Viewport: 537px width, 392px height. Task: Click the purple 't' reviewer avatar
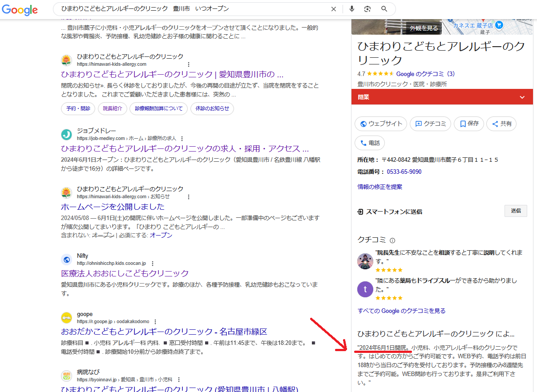pyautogui.click(x=365, y=289)
